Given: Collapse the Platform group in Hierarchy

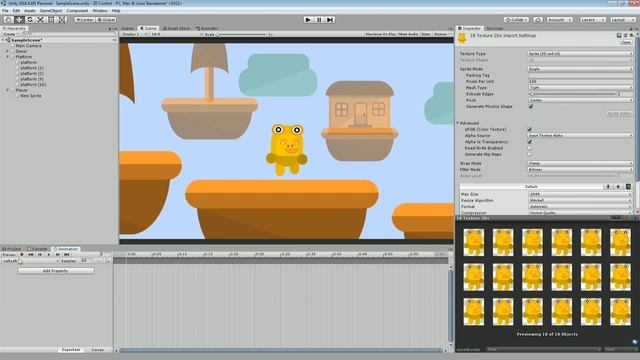Looking at the screenshot, I should [x=7, y=57].
